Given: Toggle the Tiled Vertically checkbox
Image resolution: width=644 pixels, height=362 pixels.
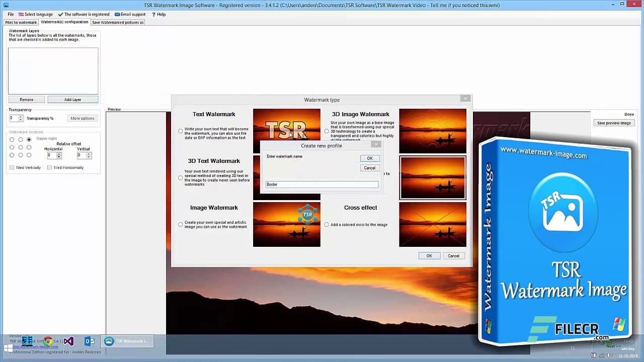Looking at the screenshot, I should (12, 167).
